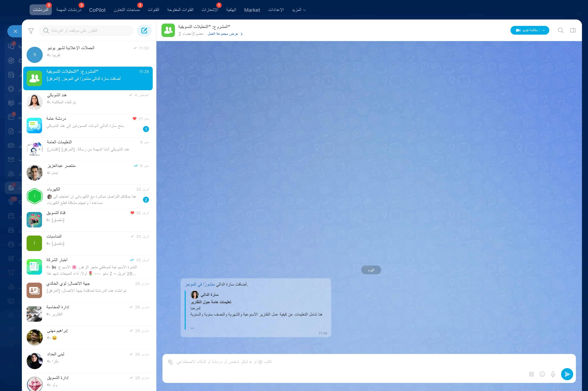The image size is (588, 391).
Task: Open الإشعارات notifications tab
Action: (210, 10)
